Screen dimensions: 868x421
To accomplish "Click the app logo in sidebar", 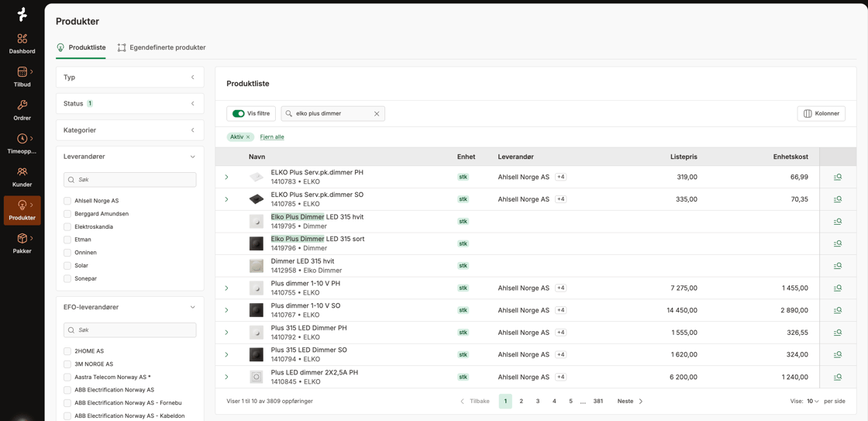I will point(22,15).
